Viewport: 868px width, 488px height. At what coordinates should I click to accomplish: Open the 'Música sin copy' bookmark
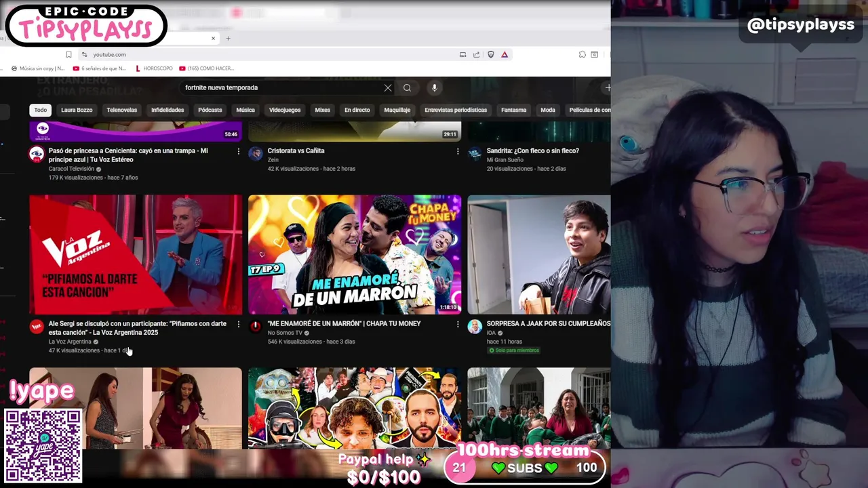pos(38,68)
